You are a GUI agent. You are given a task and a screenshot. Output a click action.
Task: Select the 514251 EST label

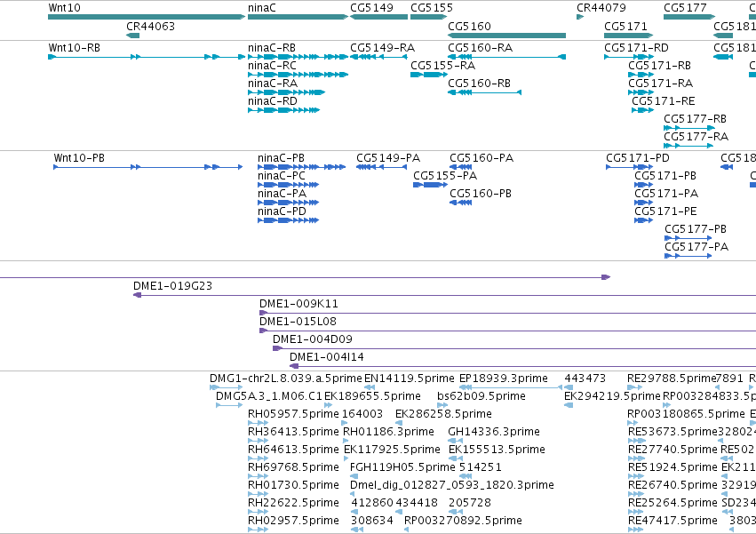tap(481, 467)
